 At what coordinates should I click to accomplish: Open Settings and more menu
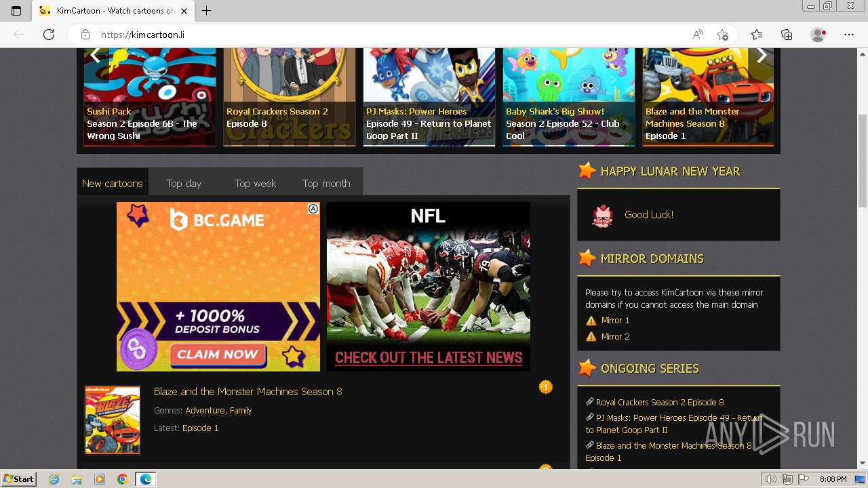tap(849, 35)
